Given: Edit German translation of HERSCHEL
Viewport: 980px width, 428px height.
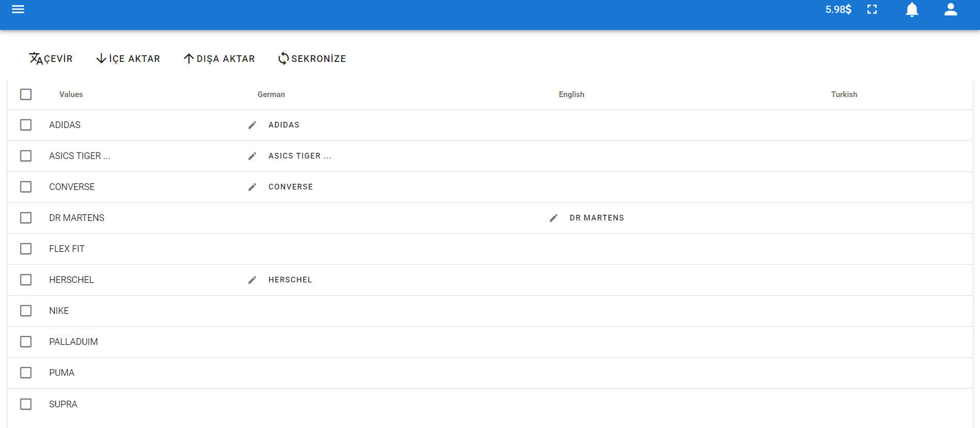Looking at the screenshot, I should pyautogui.click(x=252, y=280).
